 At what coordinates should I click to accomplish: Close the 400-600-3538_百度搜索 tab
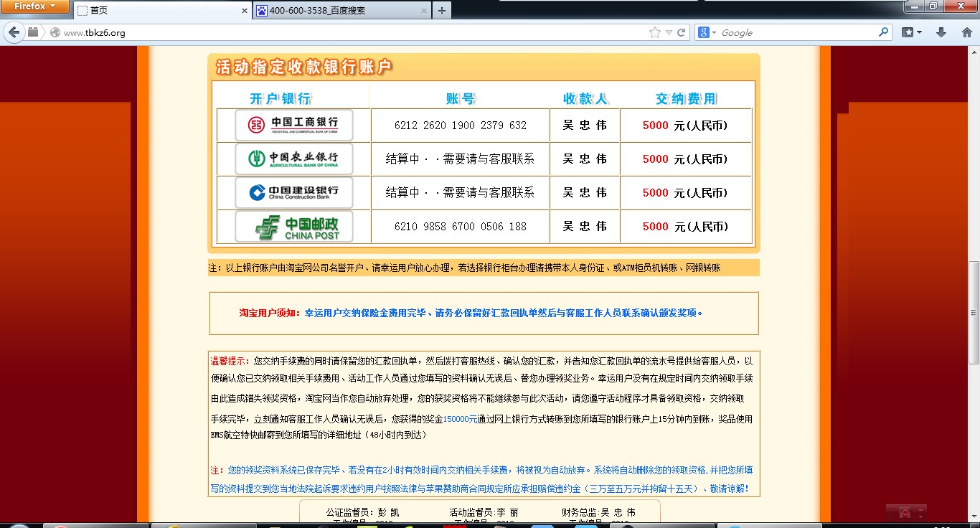pos(424,11)
